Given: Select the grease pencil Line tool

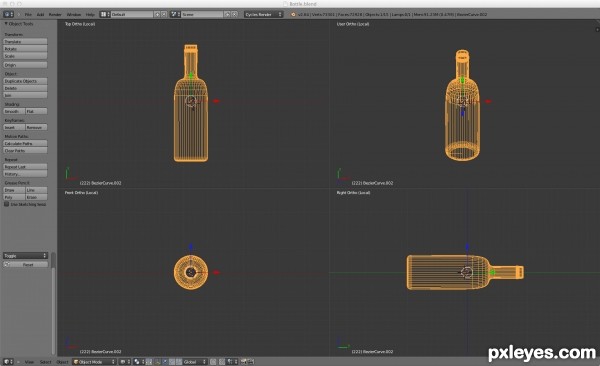Looking at the screenshot, I should pyautogui.click(x=36, y=190).
